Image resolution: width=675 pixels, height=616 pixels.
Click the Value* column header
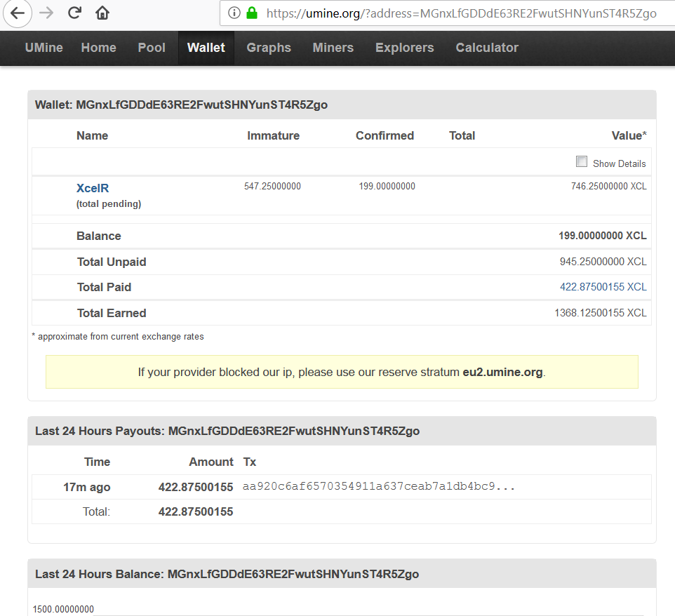629,135
